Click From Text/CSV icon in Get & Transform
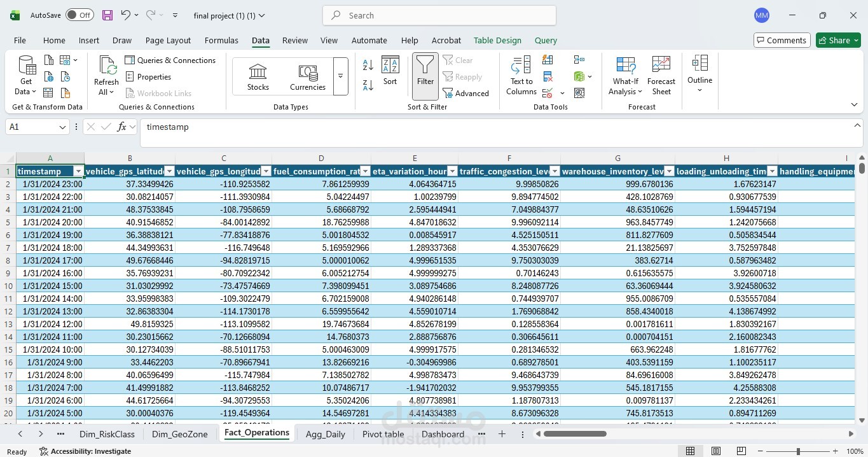The height and width of the screenshot is (457, 868). (49, 60)
